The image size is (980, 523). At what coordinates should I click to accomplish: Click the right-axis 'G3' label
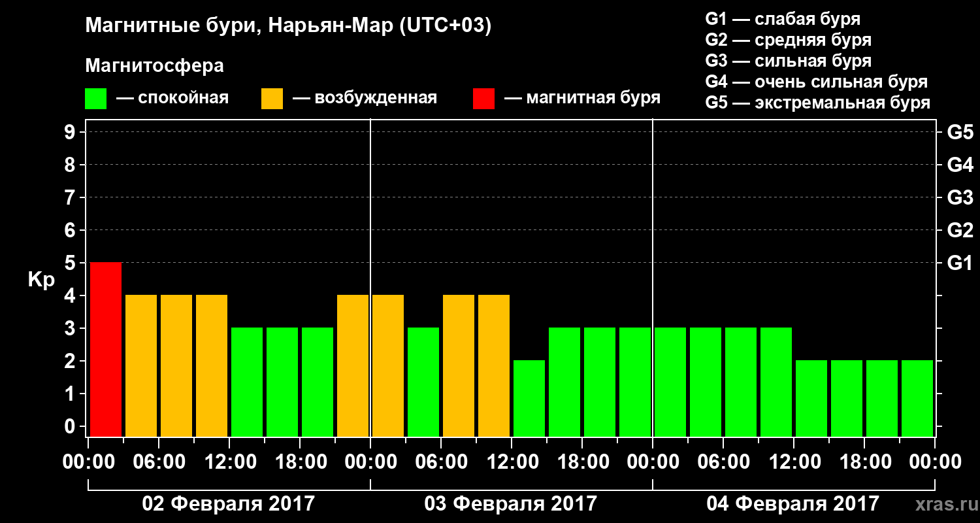960,197
